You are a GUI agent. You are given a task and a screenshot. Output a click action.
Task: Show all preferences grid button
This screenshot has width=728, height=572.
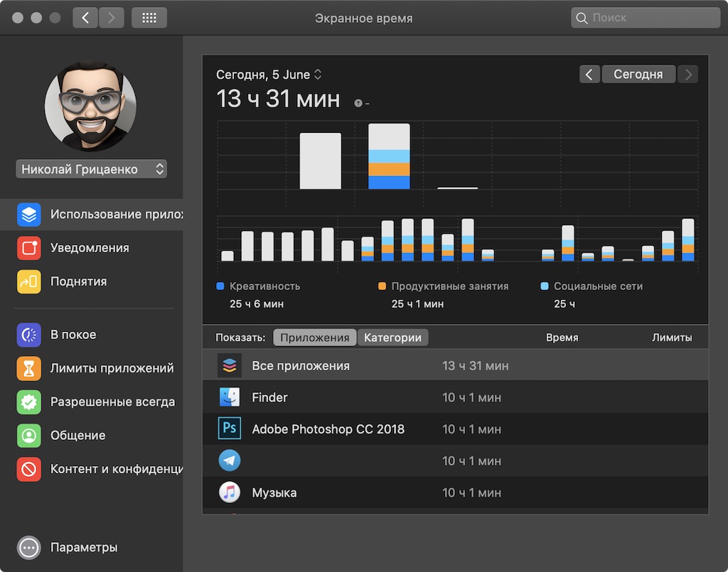(149, 18)
